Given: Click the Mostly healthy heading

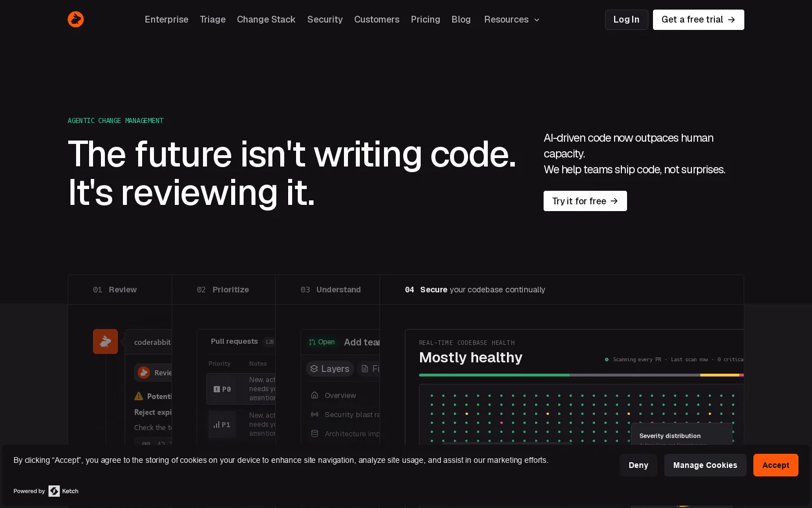Looking at the screenshot, I should click(471, 358).
